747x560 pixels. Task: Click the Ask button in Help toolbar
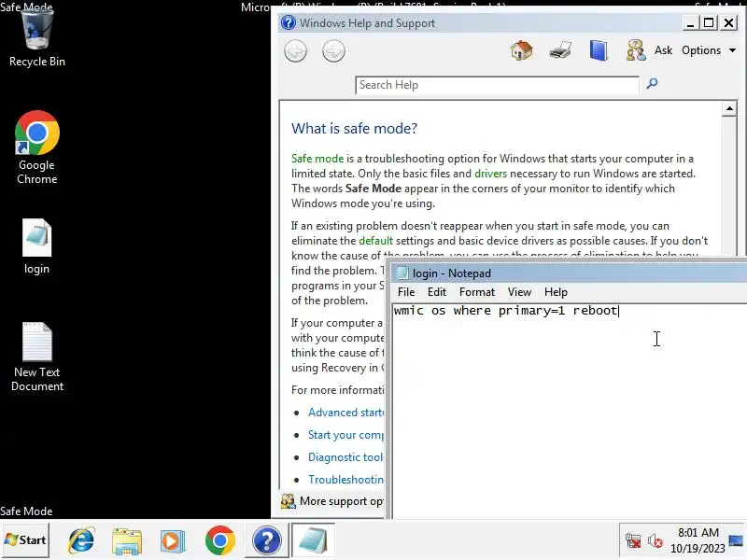[x=663, y=50]
